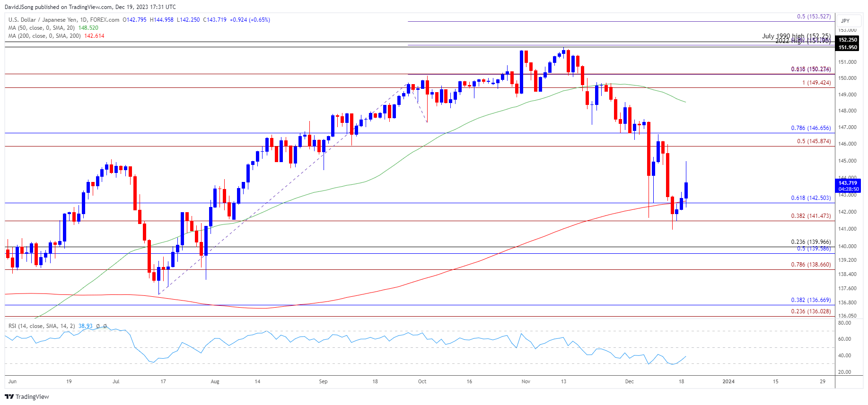Click the 2024 label on the time axis
Image resolution: width=868 pixels, height=405 pixels.
(x=728, y=381)
